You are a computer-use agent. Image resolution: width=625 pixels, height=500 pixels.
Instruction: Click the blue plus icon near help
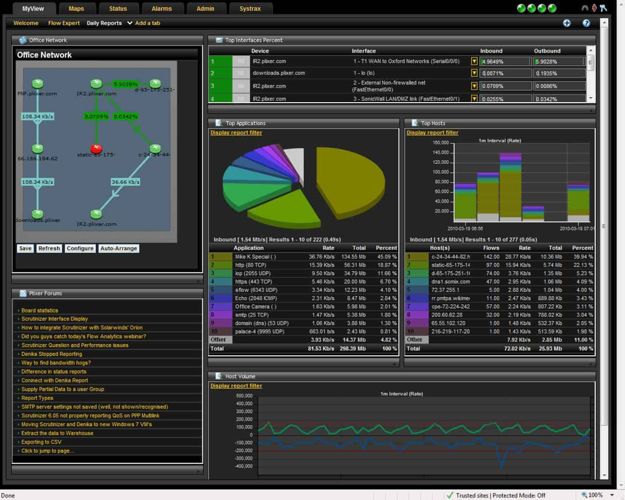pyautogui.click(x=567, y=22)
